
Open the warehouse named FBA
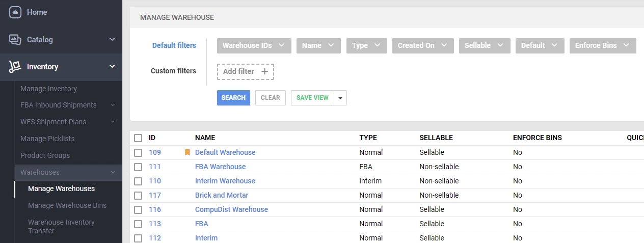202,224
